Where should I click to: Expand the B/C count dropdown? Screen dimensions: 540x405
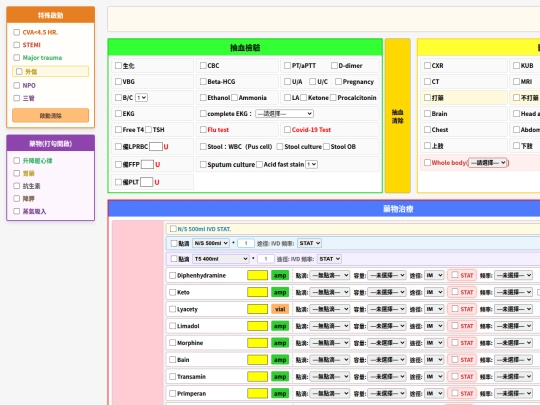142,97
